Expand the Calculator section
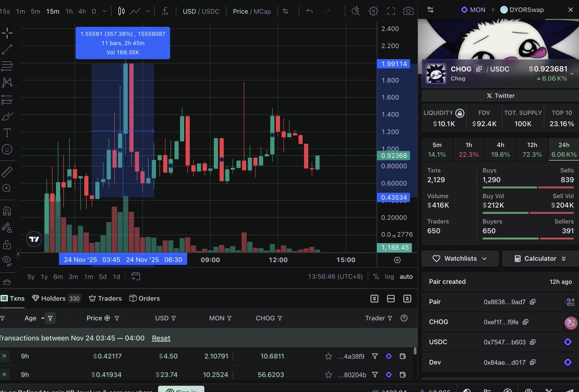Screen dimensions: 579x392 point(540,258)
